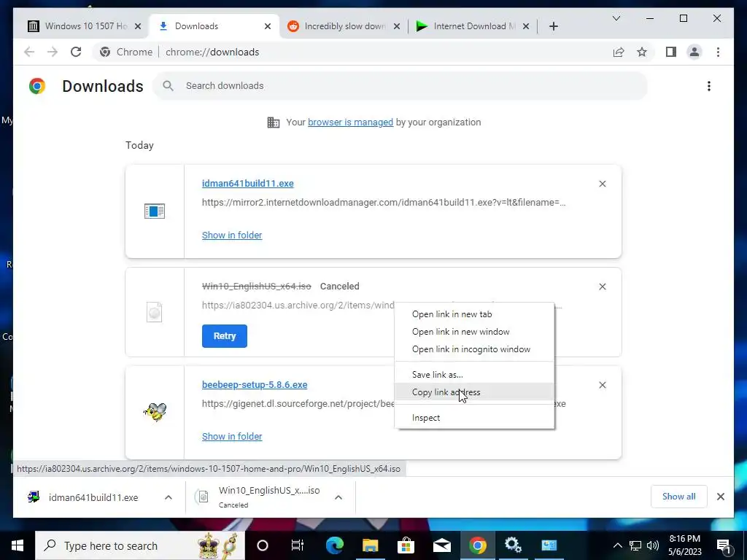Viewport: 747px width, 560px height.
Task: Click the browser forward arrow
Action: coord(53,52)
